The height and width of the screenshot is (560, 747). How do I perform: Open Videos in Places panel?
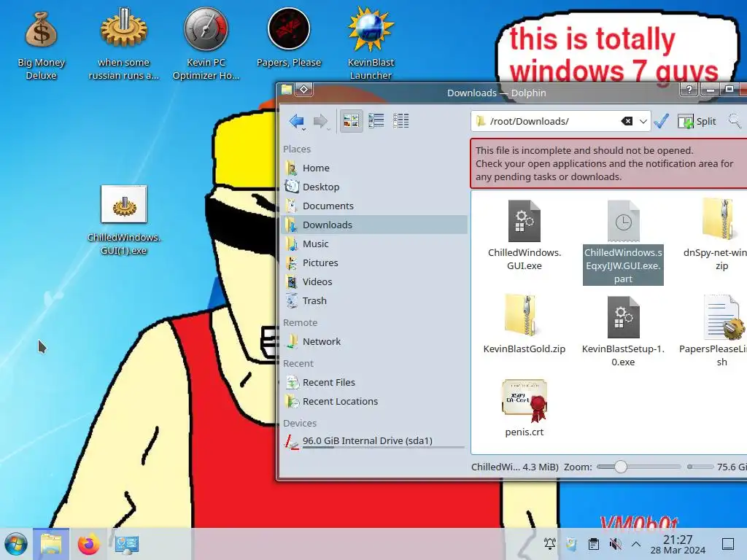point(373,282)
